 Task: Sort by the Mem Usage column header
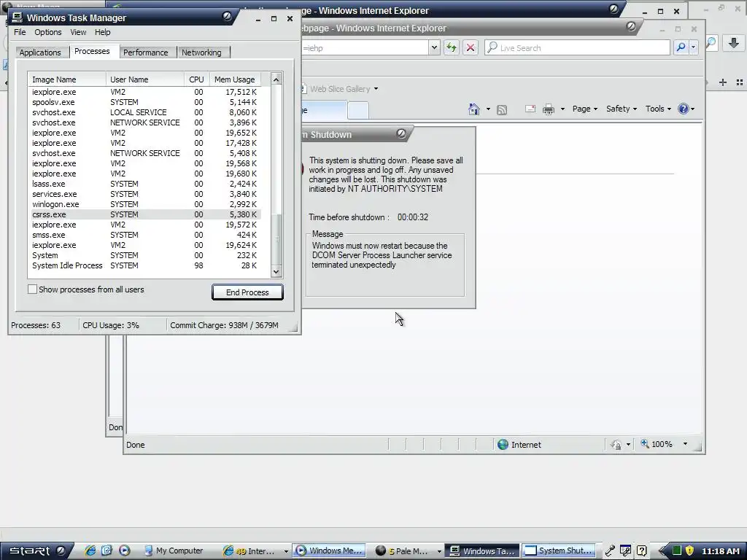pyautogui.click(x=236, y=79)
